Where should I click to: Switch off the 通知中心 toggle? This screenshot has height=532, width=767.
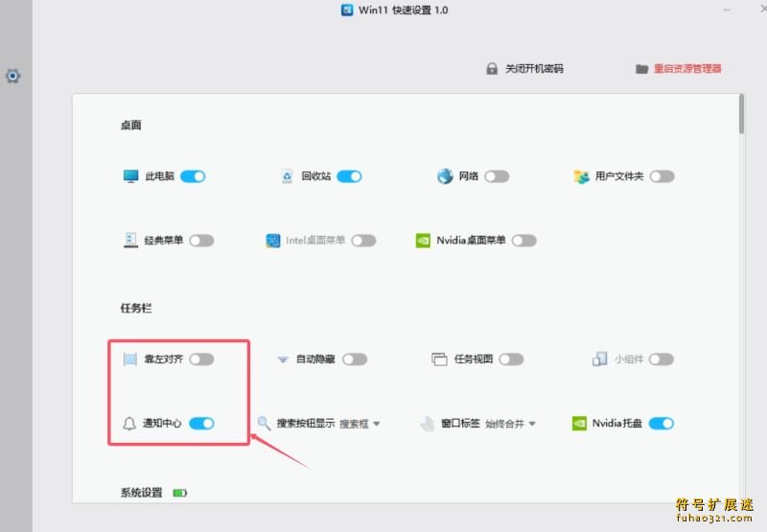tap(201, 423)
